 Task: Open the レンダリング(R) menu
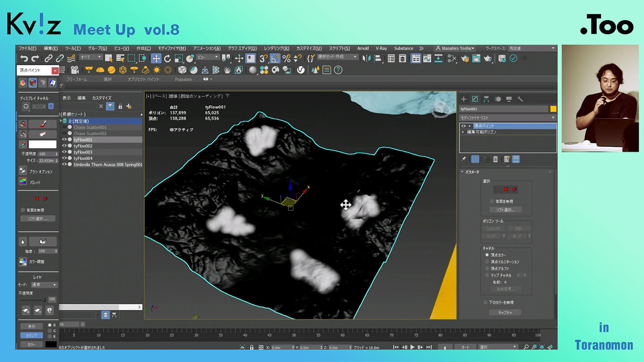point(276,48)
